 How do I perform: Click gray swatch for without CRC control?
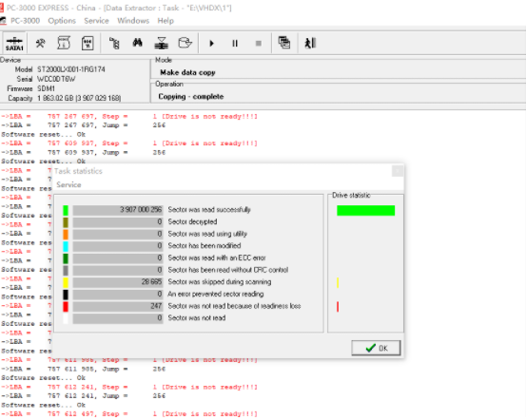(x=66, y=271)
